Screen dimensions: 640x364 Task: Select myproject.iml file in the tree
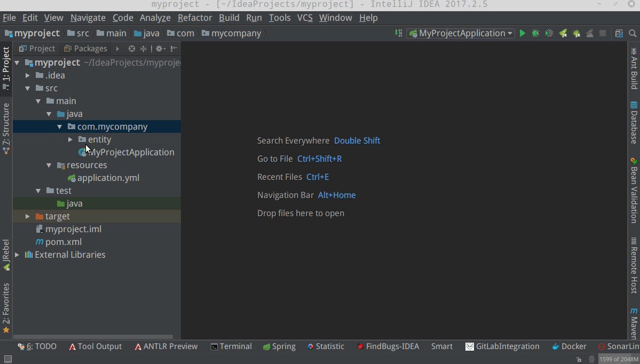coord(69,230)
